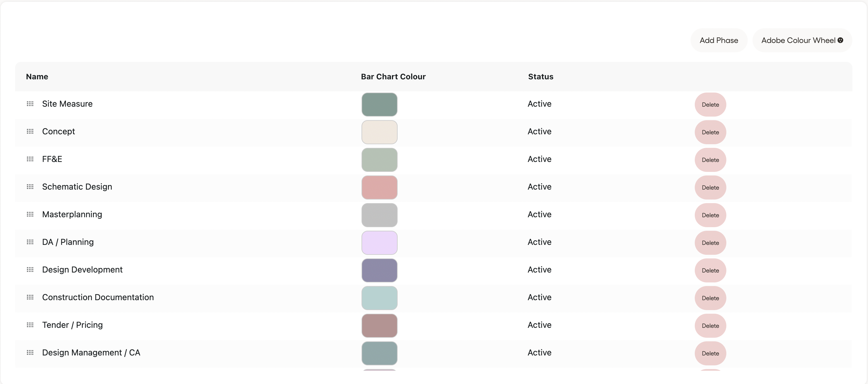Select the Design Development drag handle
The width and height of the screenshot is (868, 384).
[x=30, y=269]
